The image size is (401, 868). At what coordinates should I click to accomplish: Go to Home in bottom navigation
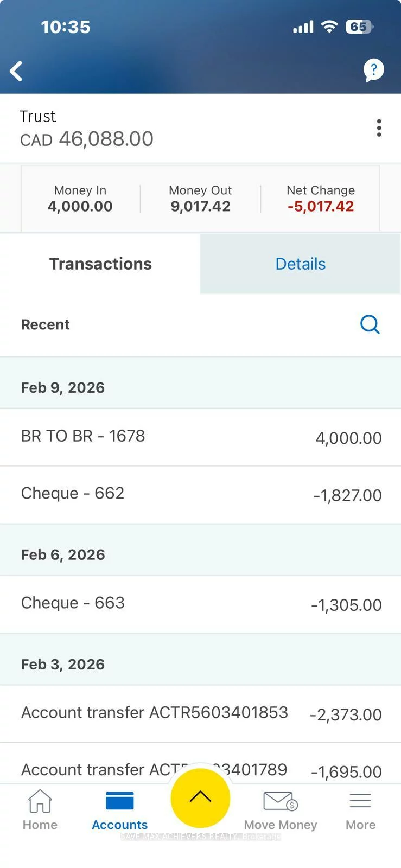point(40,809)
